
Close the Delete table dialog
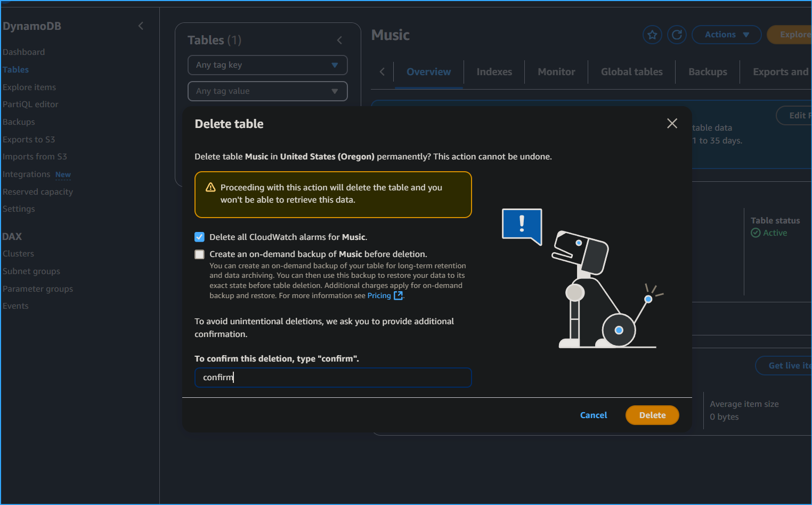672,124
